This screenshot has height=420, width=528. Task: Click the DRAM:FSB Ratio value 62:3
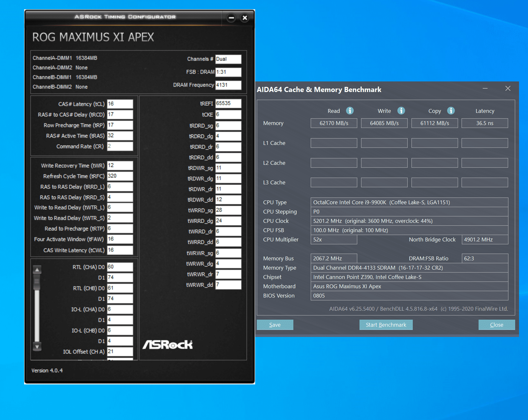485,258
